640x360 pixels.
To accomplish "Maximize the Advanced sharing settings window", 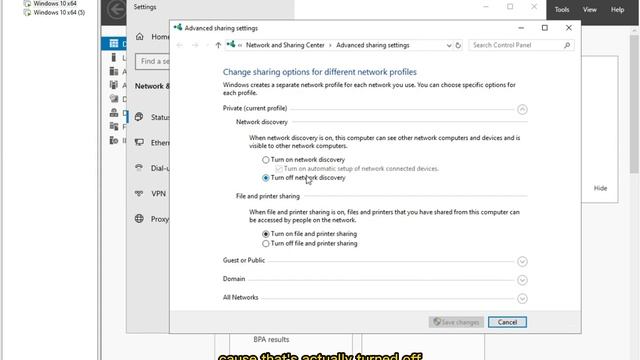I will click(x=544, y=28).
